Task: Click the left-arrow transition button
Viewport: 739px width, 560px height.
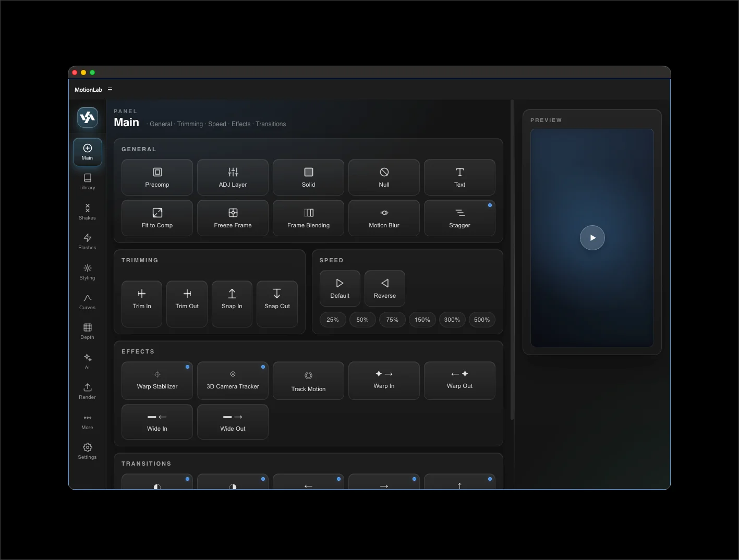Action: [308, 482]
